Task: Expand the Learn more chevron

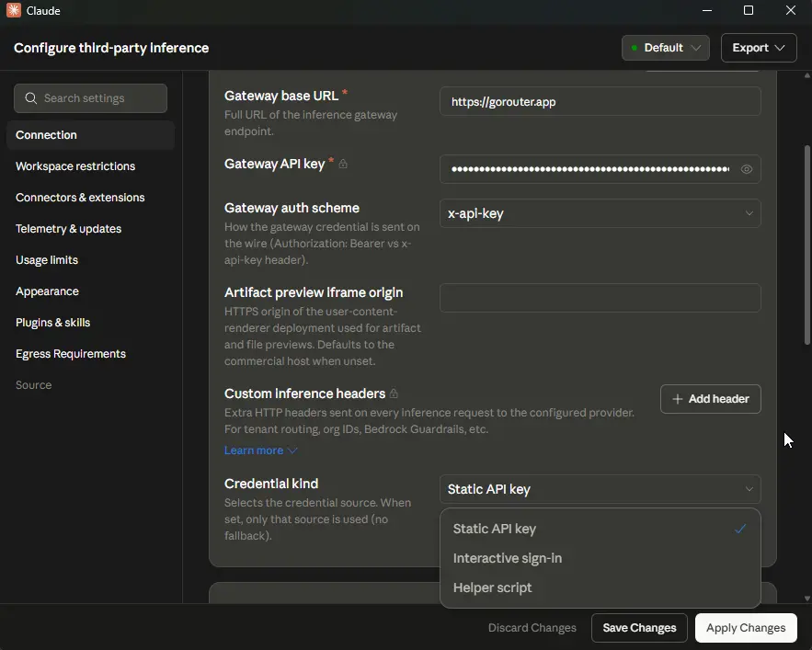Action: pyautogui.click(x=292, y=450)
